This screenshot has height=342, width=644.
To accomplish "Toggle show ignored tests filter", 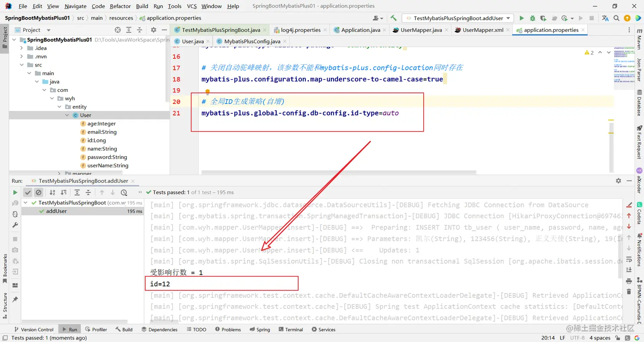I will pyautogui.click(x=38, y=193).
